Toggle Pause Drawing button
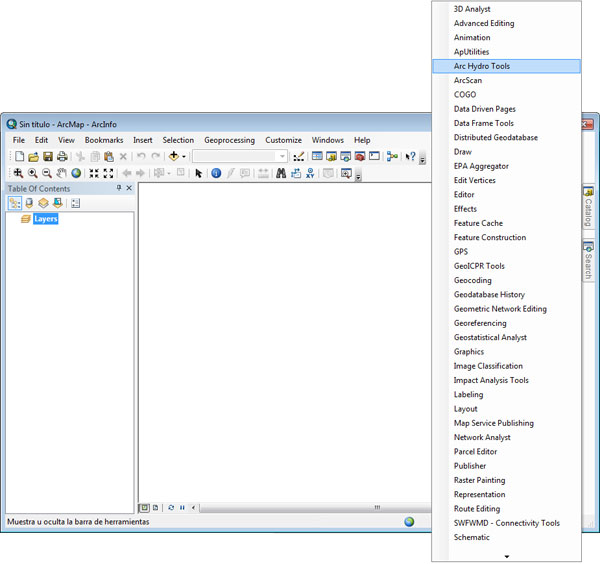Image resolution: width=600 pixels, height=564 pixels. pyautogui.click(x=182, y=508)
